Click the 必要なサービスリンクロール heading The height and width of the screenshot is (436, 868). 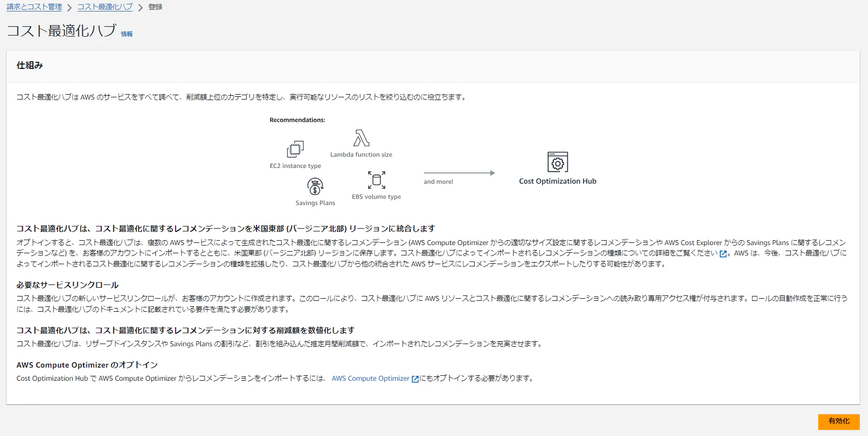click(67, 285)
